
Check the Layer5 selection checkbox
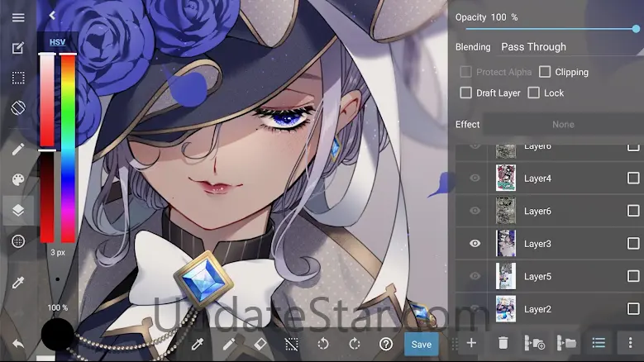click(x=633, y=276)
